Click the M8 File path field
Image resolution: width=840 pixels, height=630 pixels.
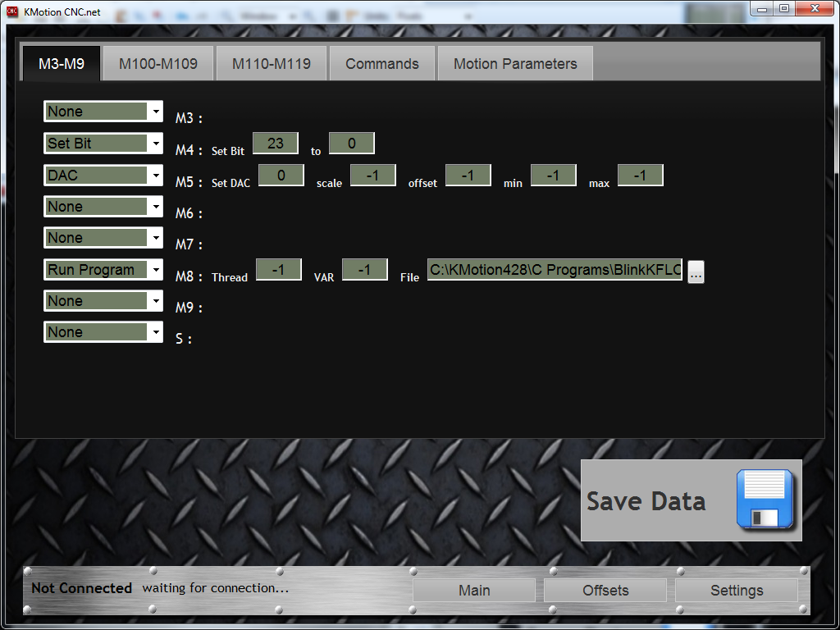555,270
